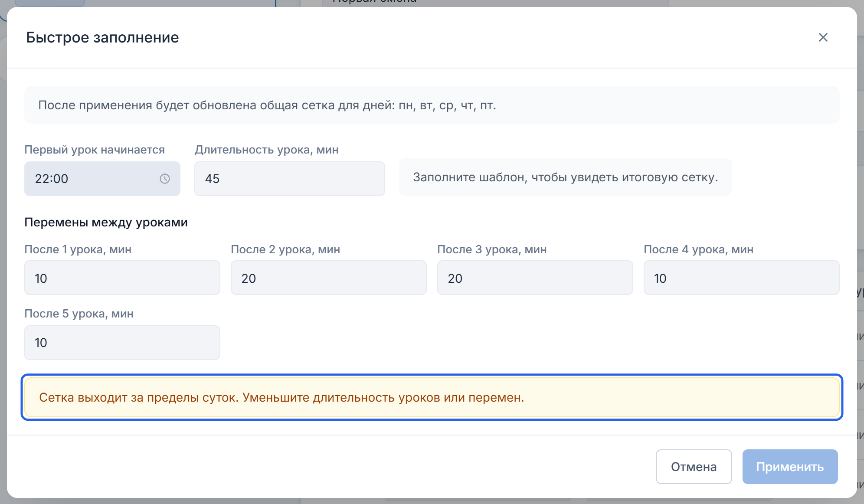The image size is (864, 504).
Task: Click the После 3 урока, мин label
Action: pos(492,249)
